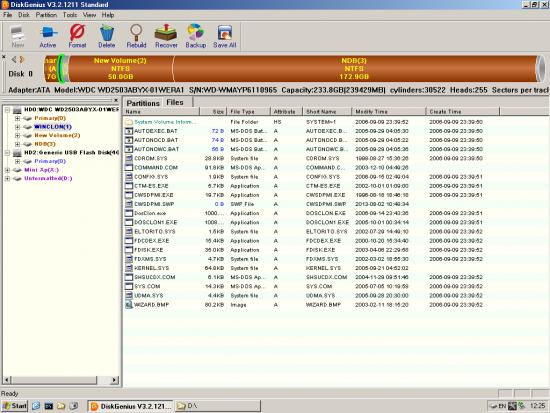Select the KERNEL.SYS file icon
This screenshot has height=413, width=550.
[x=129, y=268]
